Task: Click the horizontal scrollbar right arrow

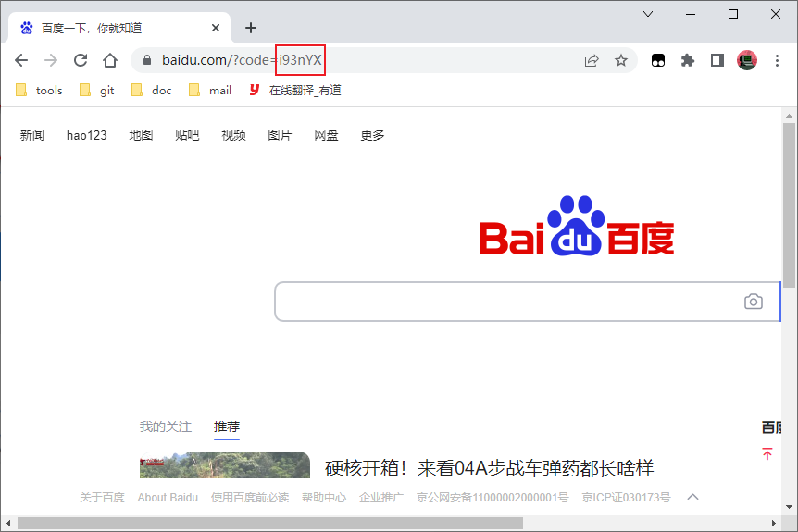Action: click(x=774, y=523)
